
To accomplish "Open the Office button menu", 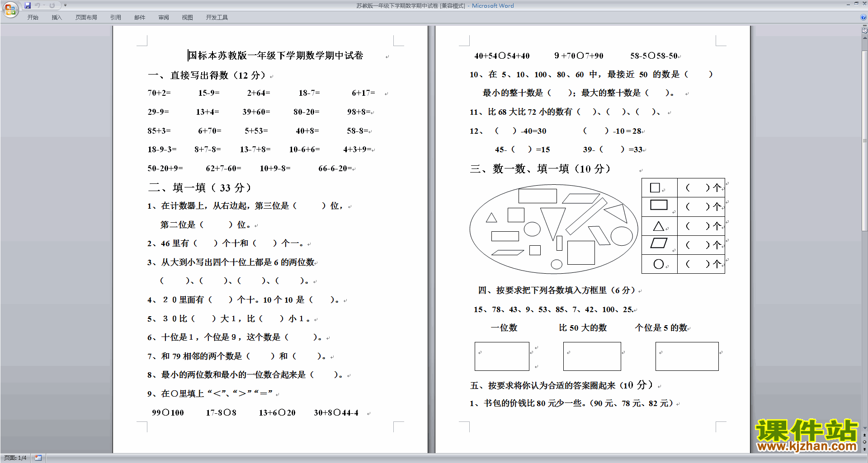I will click(10, 9).
